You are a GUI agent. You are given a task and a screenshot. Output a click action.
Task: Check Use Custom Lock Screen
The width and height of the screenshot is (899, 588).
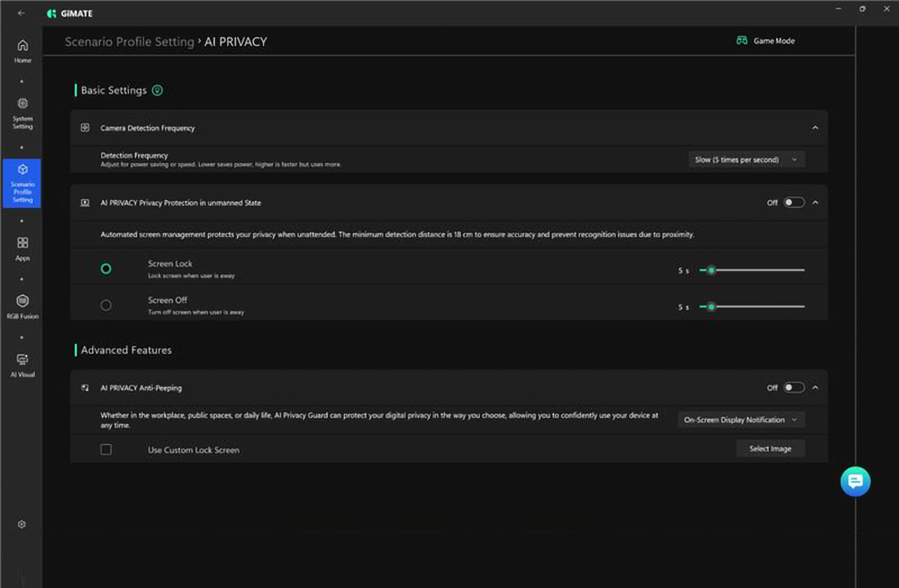[106, 449]
